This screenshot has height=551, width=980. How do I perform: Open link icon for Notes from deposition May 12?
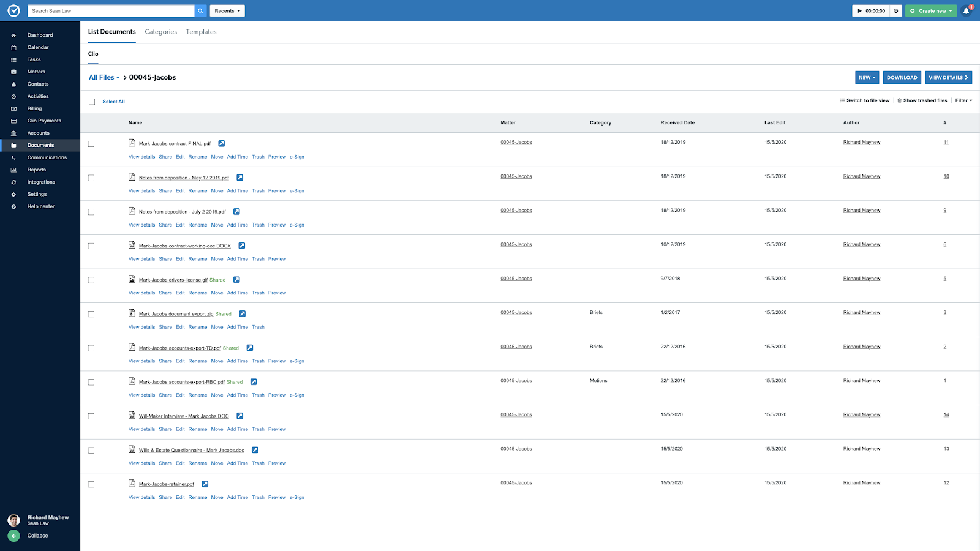coord(240,178)
